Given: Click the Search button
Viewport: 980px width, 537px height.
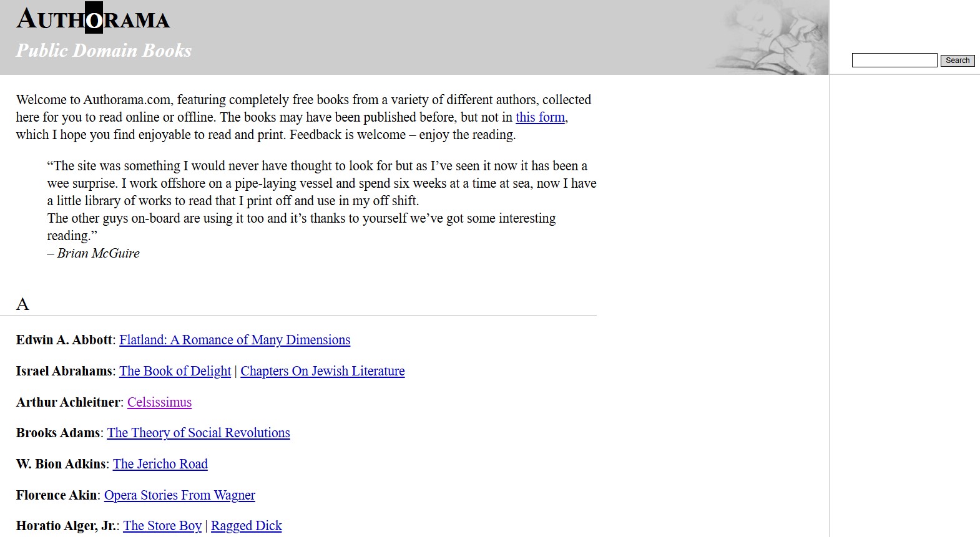Looking at the screenshot, I should coord(958,60).
